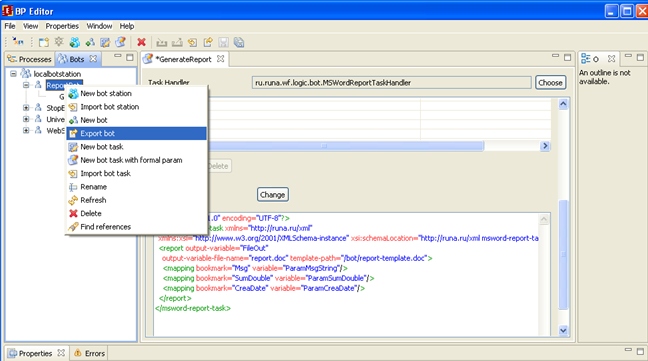Image resolution: width=648 pixels, height=361 pixels.
Task: Click down arrow of editor vertical scrollbar
Action: [563, 330]
